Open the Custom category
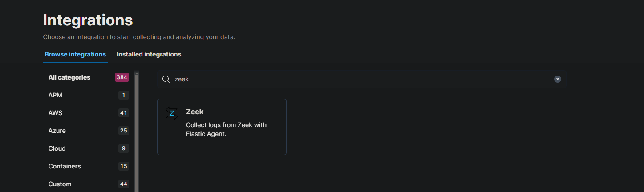This screenshot has height=192, width=644. (x=60, y=184)
